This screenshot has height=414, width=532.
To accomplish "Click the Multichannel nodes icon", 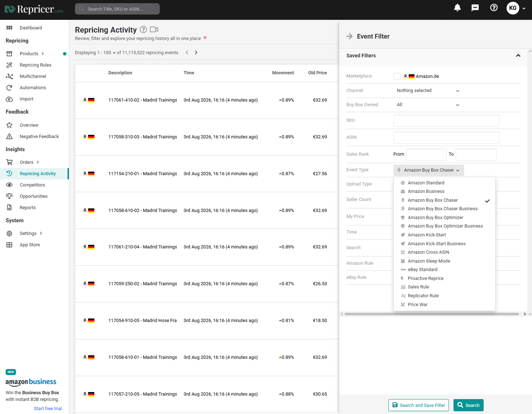I will [x=10, y=76].
